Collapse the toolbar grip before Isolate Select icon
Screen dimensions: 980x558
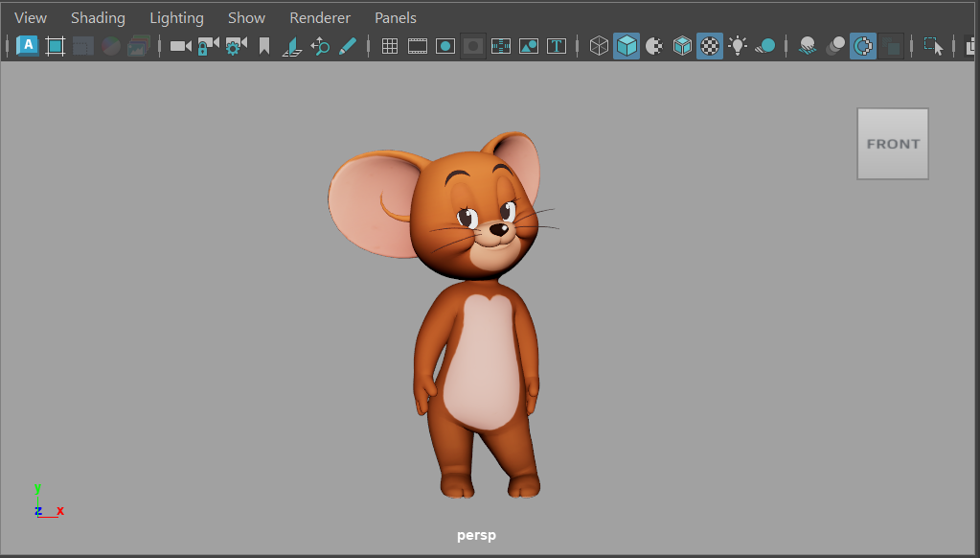click(912, 46)
